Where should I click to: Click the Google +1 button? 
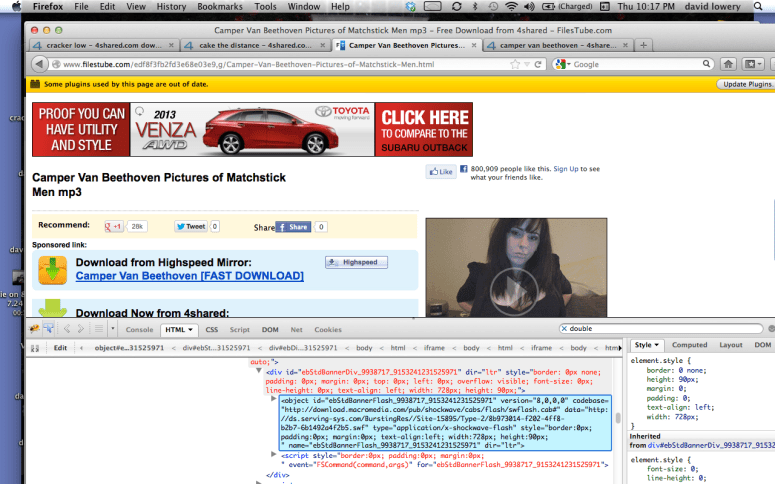114,227
